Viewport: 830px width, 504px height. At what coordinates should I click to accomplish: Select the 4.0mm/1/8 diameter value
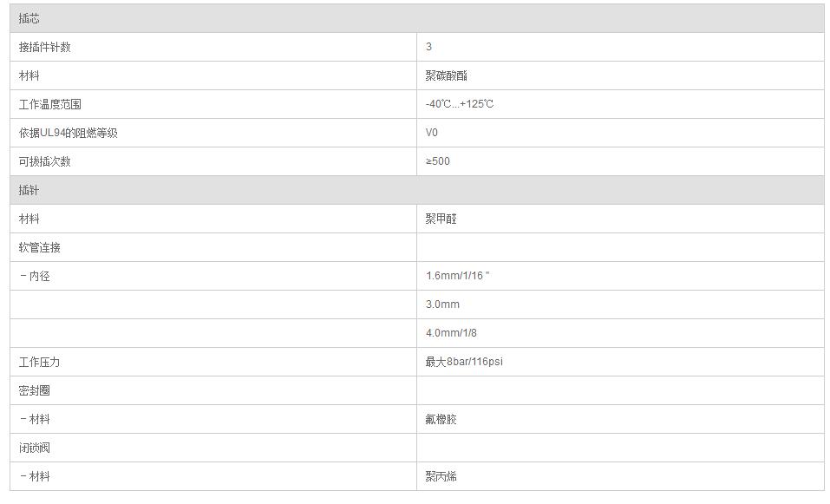coord(452,333)
